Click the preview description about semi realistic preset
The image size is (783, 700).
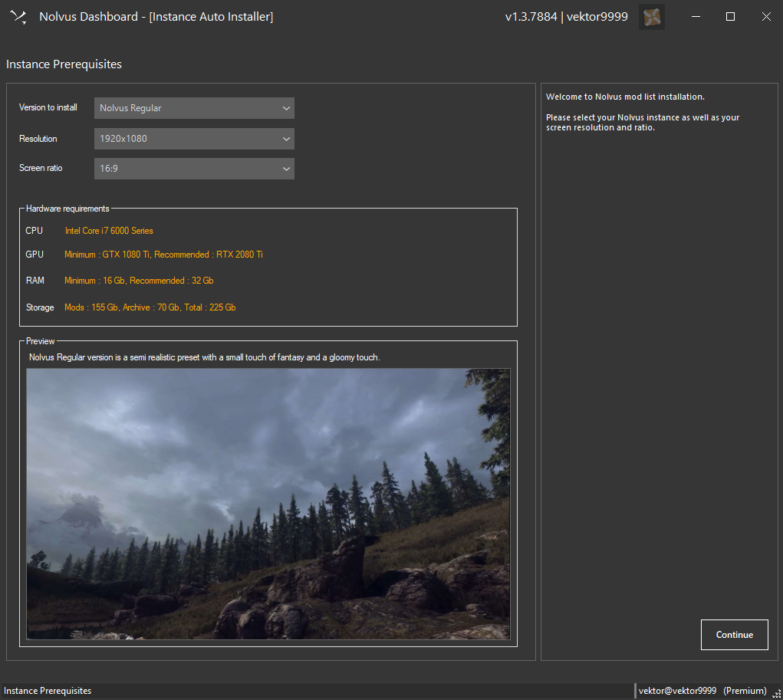coord(204,357)
